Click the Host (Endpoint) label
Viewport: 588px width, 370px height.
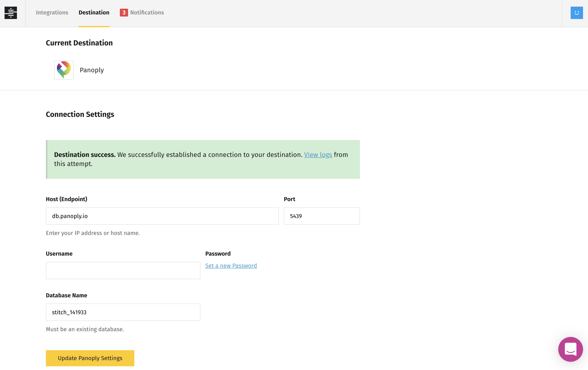click(66, 199)
